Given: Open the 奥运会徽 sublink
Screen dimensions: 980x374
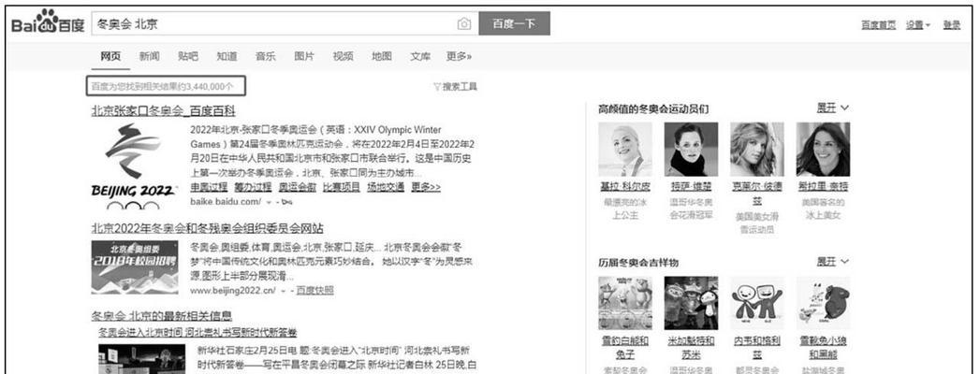Looking at the screenshot, I should coord(297,187).
